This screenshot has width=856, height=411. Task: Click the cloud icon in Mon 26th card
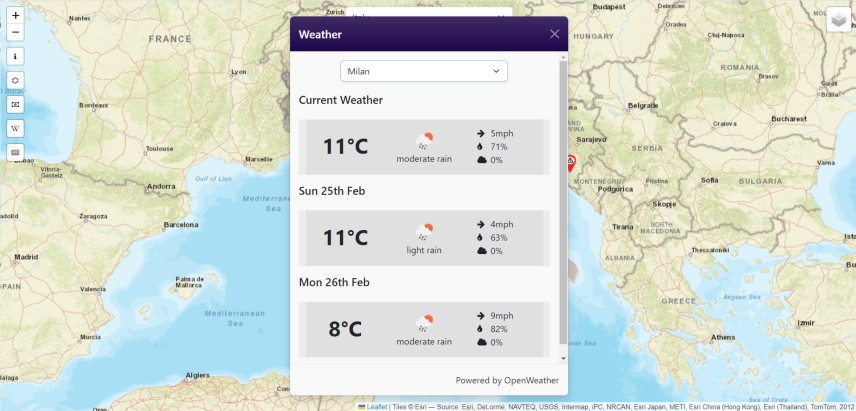click(x=482, y=342)
